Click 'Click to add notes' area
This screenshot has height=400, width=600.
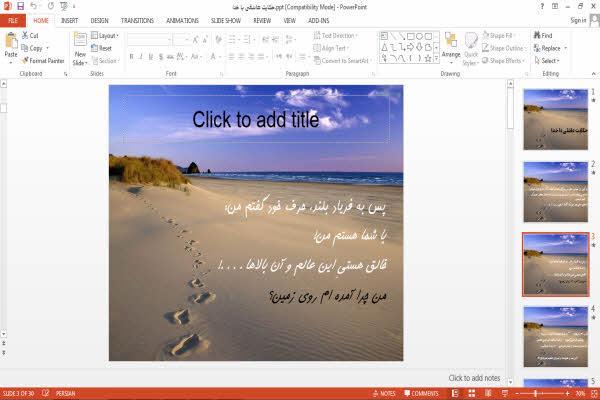pyautogui.click(x=474, y=378)
